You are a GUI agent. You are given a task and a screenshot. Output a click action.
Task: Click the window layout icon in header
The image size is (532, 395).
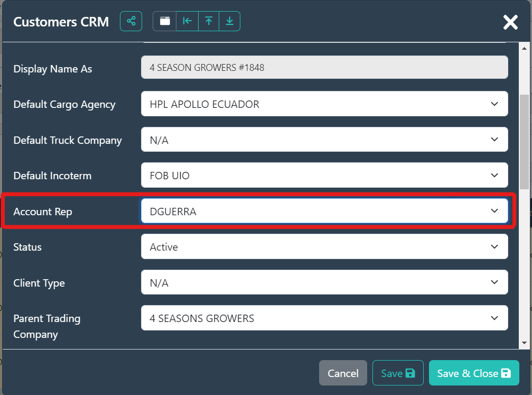pos(165,21)
